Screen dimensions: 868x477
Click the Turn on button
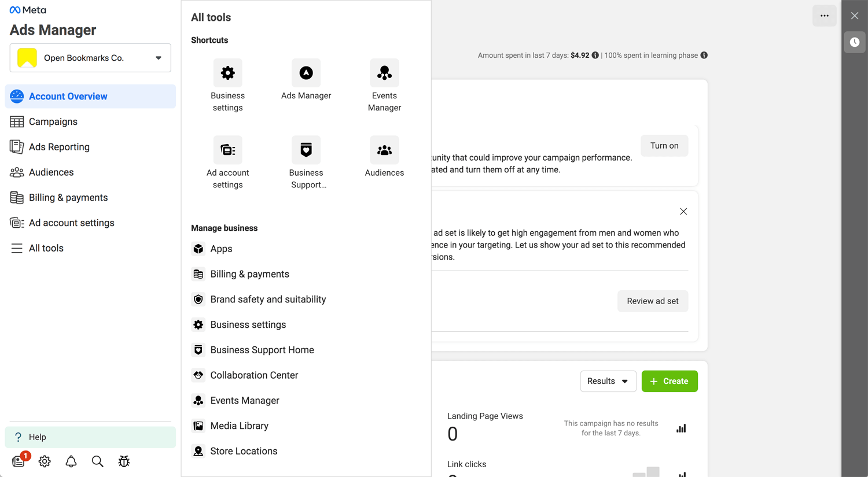click(664, 146)
